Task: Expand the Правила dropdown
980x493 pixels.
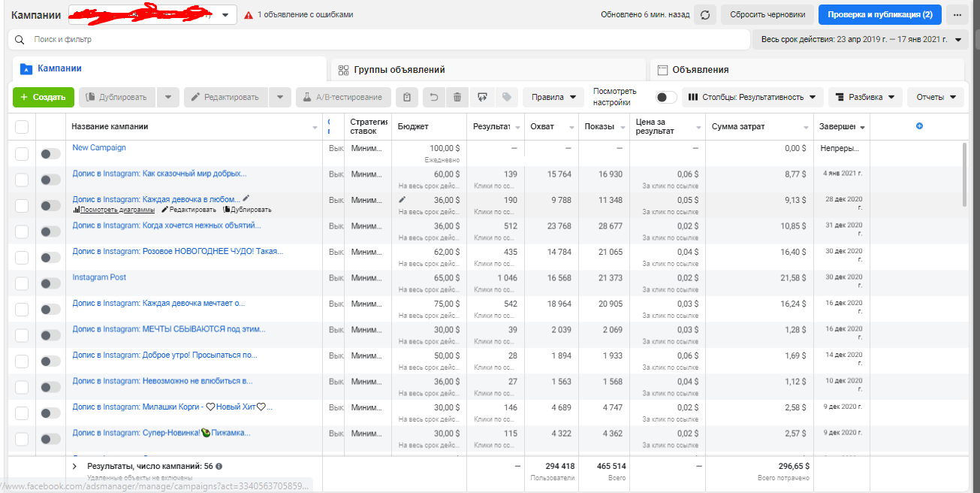Action: [x=553, y=97]
